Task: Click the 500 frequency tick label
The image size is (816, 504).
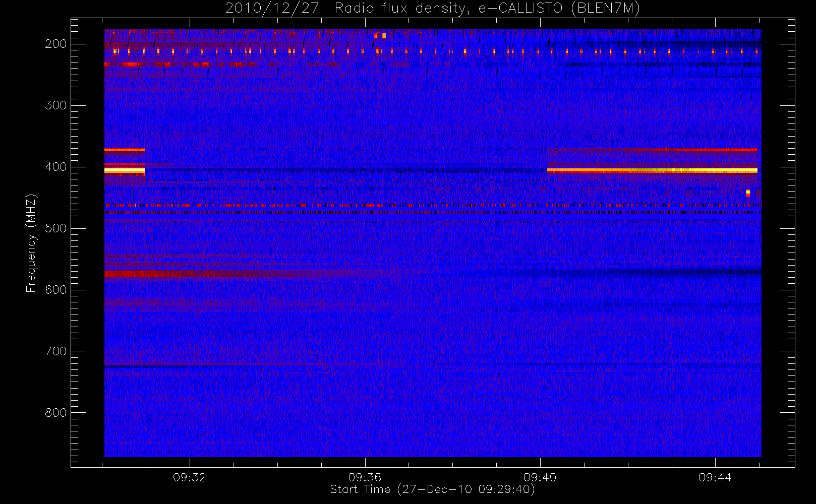Action: click(x=55, y=228)
